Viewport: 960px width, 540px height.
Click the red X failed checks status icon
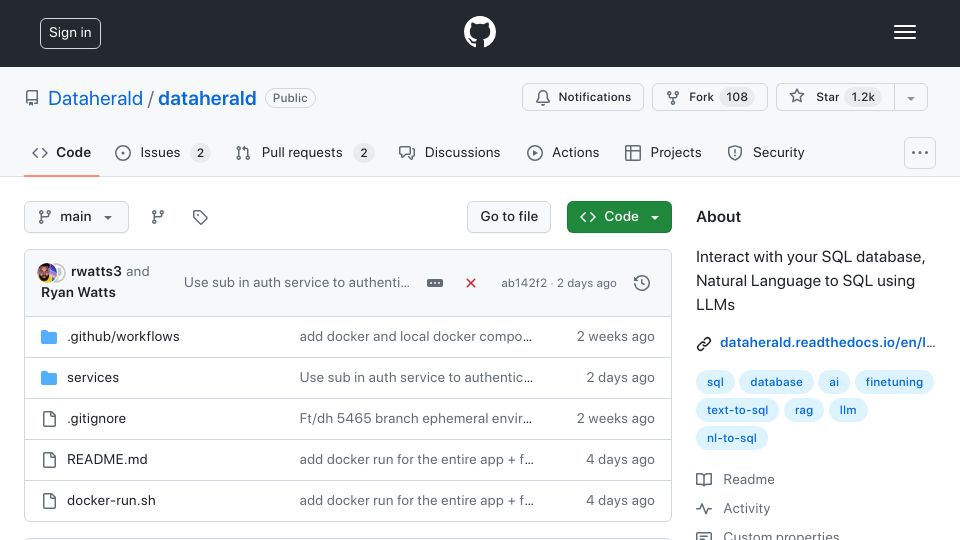[471, 283]
